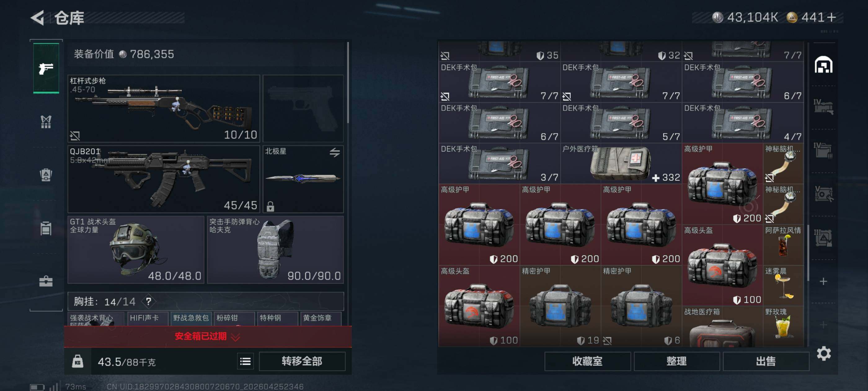Add a new stash tab with plus
This screenshot has width=868, height=391.
click(823, 281)
